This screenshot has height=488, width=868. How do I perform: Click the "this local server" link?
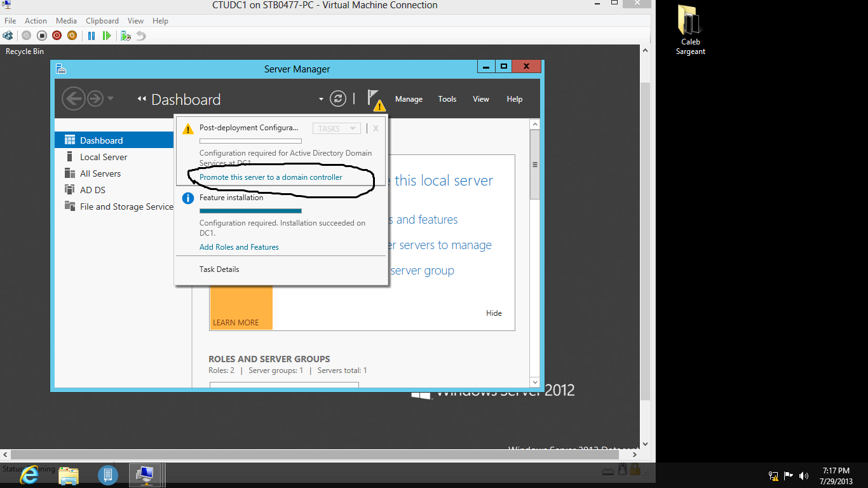[x=444, y=180]
